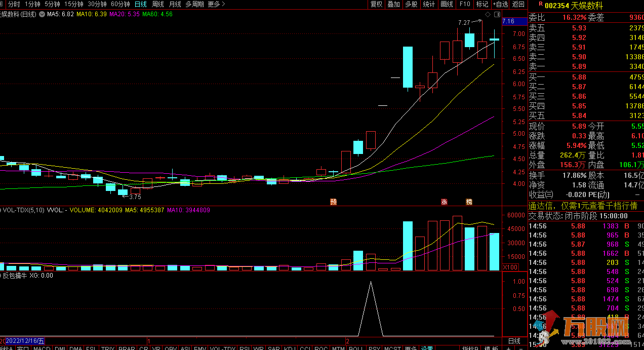Open the 统计 statistics tool
Screen dimensions: 644x350
(x=429, y=4)
